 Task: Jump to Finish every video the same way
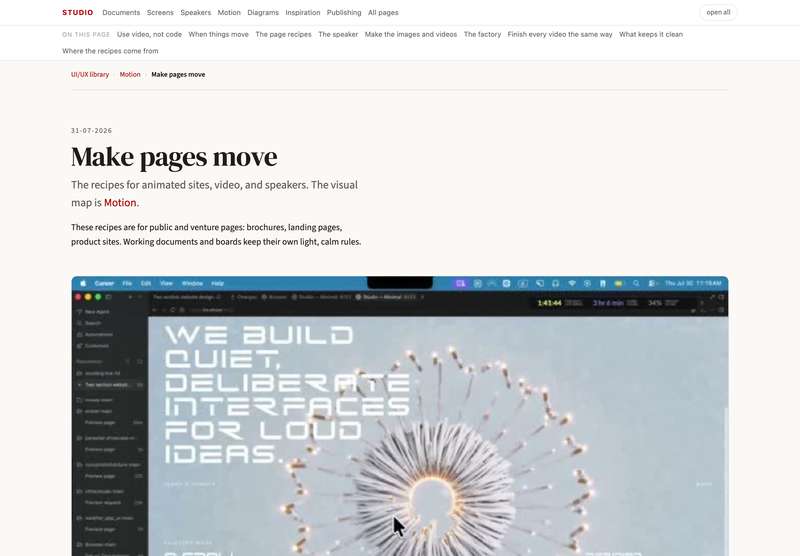560,34
